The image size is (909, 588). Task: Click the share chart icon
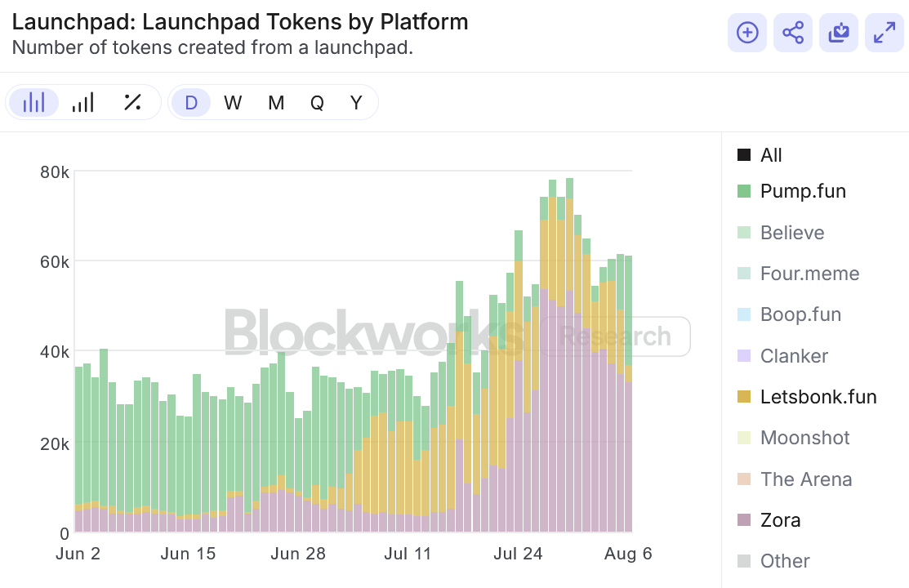[793, 33]
